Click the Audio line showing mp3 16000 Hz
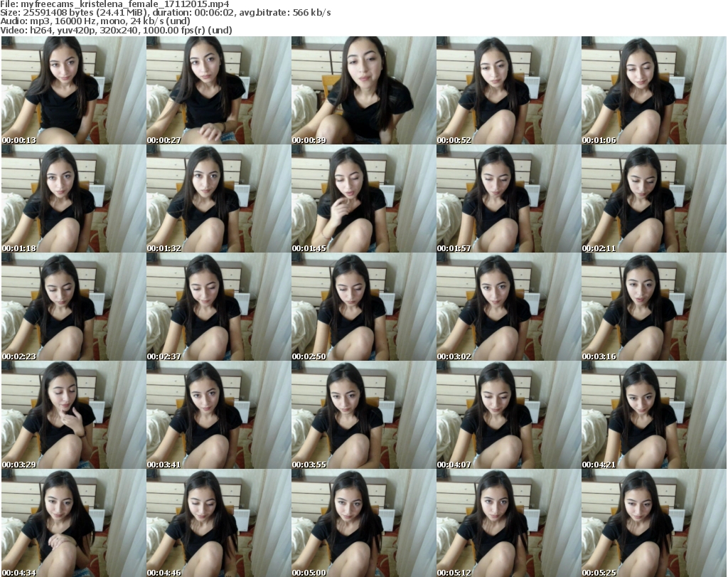This screenshot has width=728, height=577. point(95,21)
